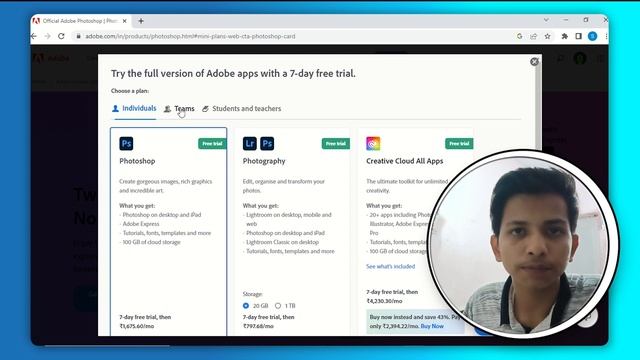Bookmark this page with the star icon
The image size is (640, 360).
547,36
